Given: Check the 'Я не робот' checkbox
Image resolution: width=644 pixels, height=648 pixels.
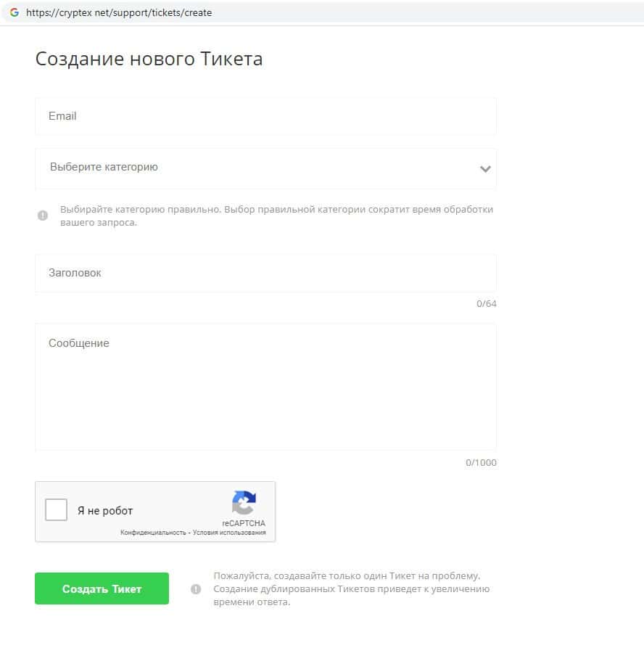Looking at the screenshot, I should [x=56, y=509].
